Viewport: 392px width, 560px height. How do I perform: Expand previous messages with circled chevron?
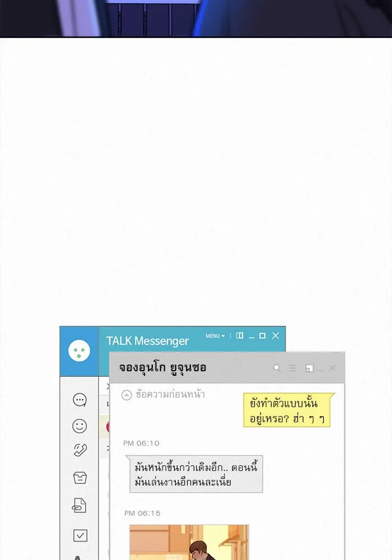127,395
